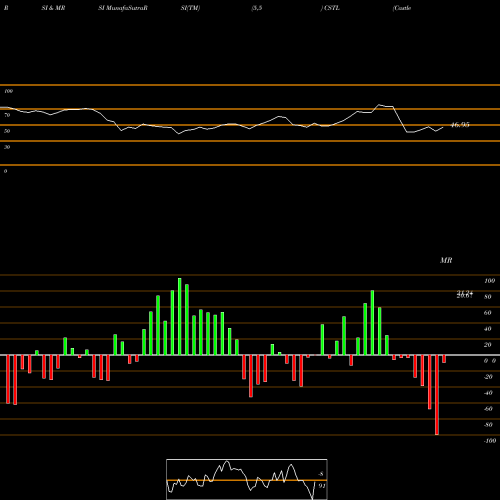Click the '(5,5' parameter text in header
Screen dimensions: 500x500
pyautogui.click(x=257, y=8)
